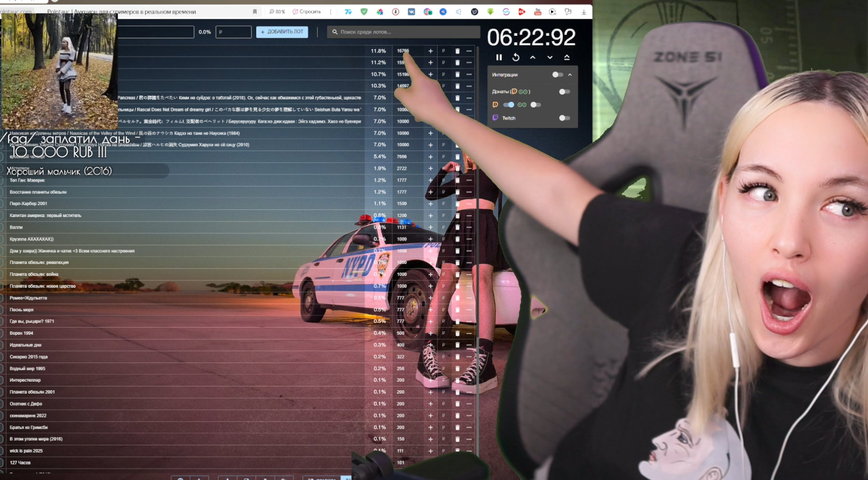Click the YouTube extension icon
Screen dimensions: 868x480
coord(537,12)
